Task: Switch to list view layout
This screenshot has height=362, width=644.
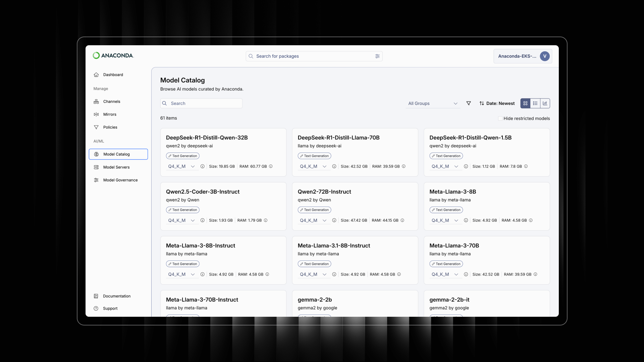Action: 535,103
